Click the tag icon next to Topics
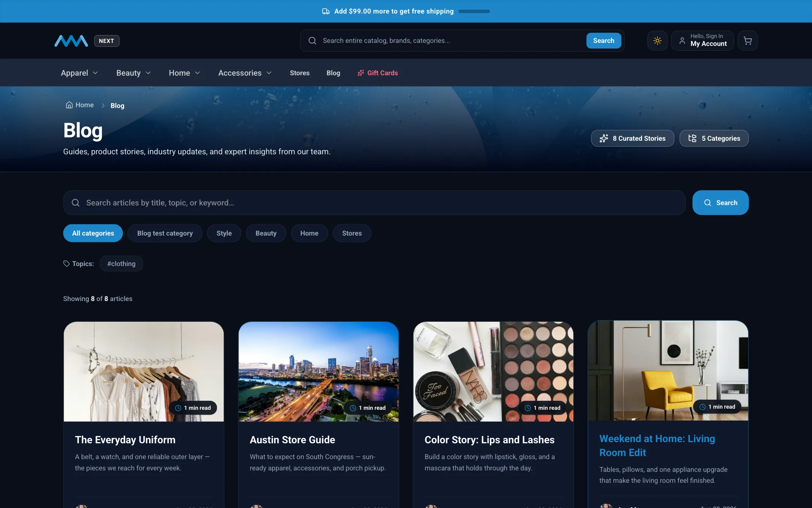This screenshot has width=812, height=508. click(x=67, y=264)
